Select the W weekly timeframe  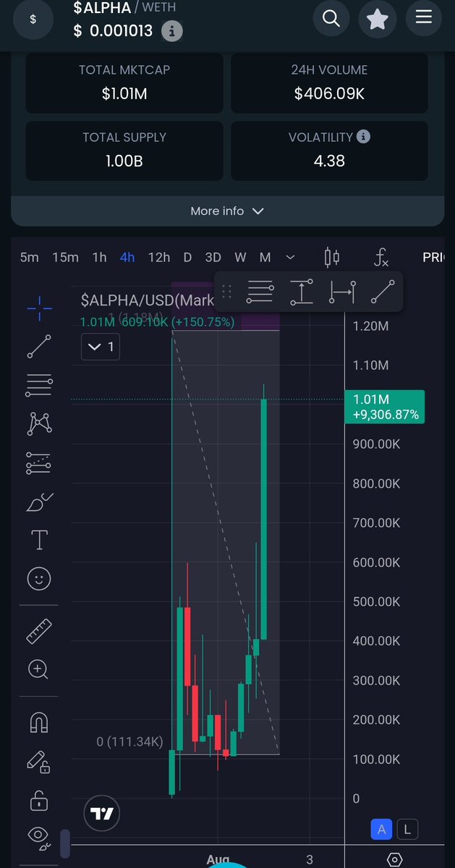pyautogui.click(x=240, y=258)
